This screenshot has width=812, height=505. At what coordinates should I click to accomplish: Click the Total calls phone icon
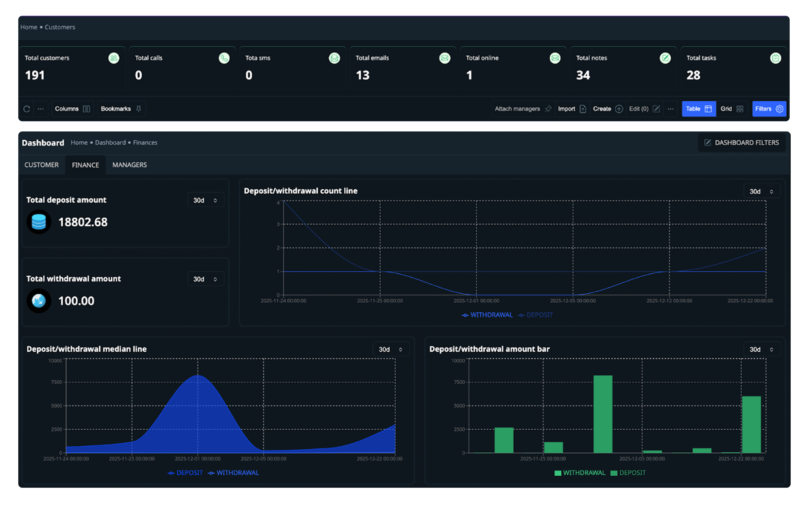click(224, 58)
